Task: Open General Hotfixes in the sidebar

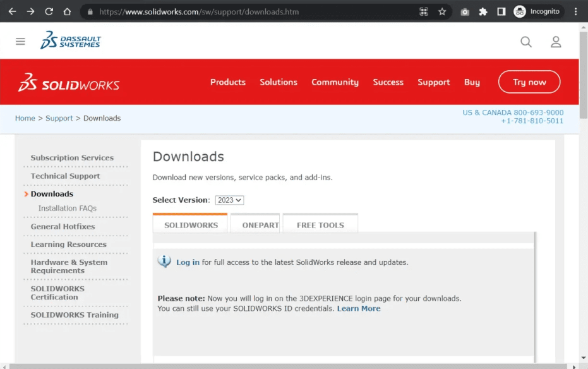Action: point(63,226)
